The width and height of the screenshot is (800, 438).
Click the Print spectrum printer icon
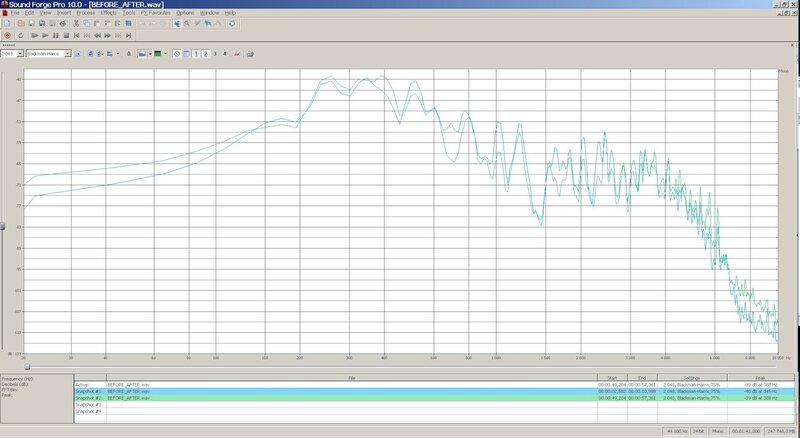pos(249,53)
